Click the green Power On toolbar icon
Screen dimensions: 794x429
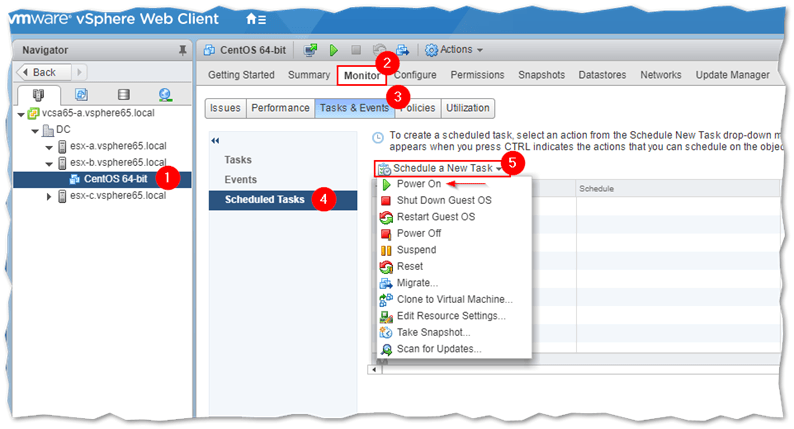(333, 50)
